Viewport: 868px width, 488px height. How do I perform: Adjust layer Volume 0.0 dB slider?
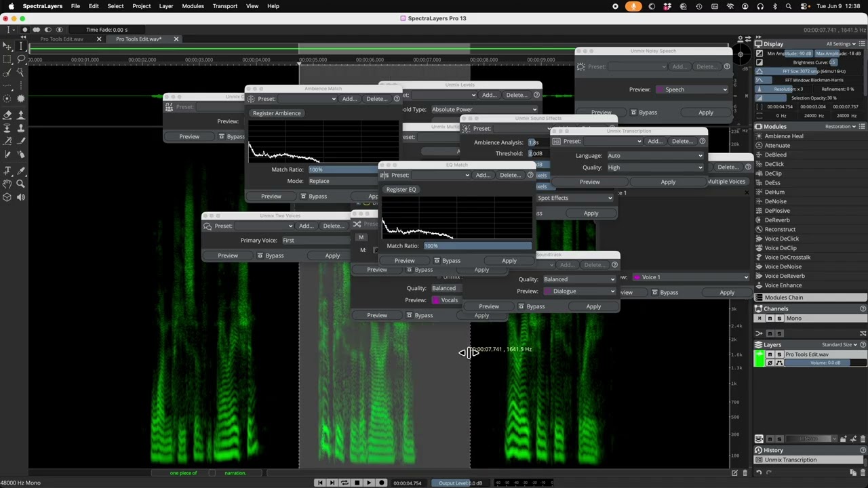[x=825, y=363]
